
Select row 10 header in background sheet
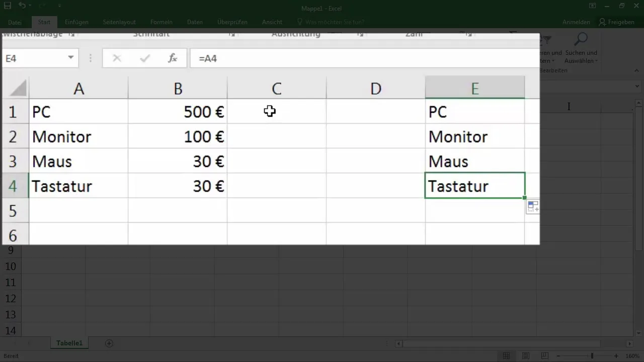coord(11,266)
